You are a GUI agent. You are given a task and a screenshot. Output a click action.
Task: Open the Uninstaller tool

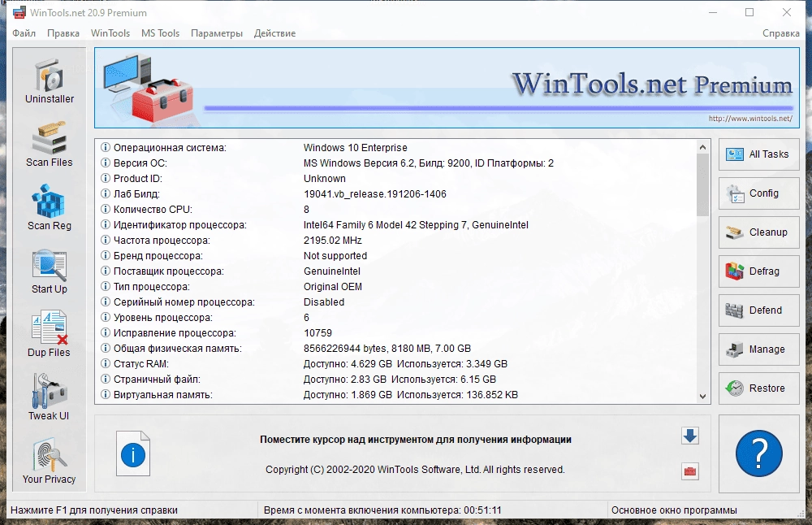click(50, 80)
